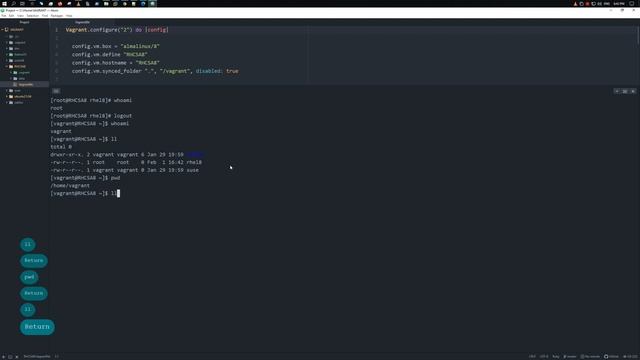Click the editor vertical scrollbar
Viewport: 640px width, 360px height.
pyautogui.click(x=638, y=37)
